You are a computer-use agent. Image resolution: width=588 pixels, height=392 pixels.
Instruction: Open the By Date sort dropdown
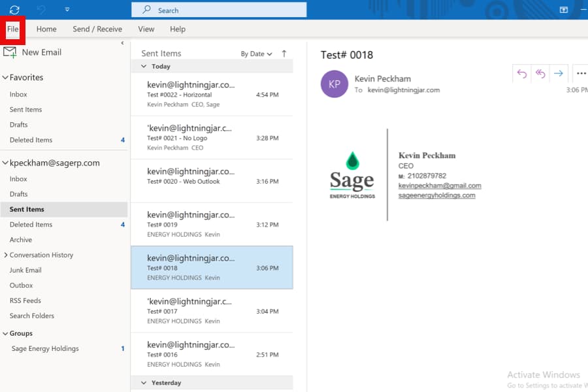tap(254, 53)
